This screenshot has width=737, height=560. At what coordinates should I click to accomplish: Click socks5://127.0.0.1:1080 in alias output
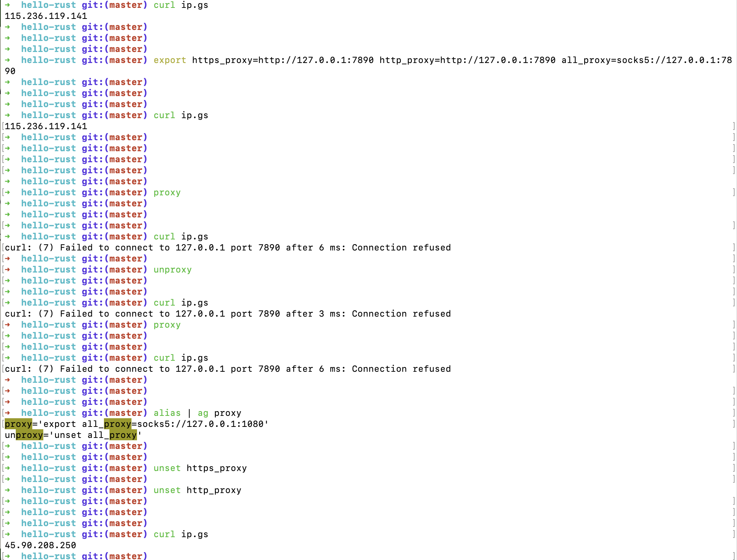coord(202,424)
